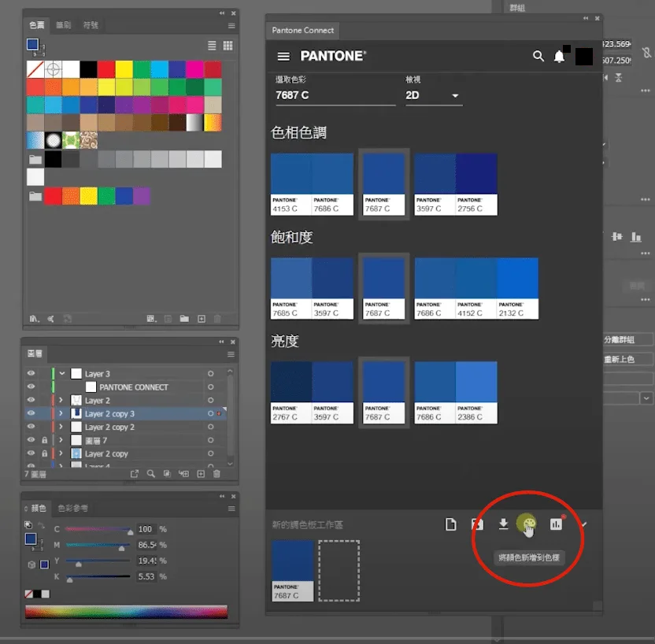This screenshot has height=644, width=655.
Task: Collapse the Layer 3 group
Action: pyautogui.click(x=62, y=373)
